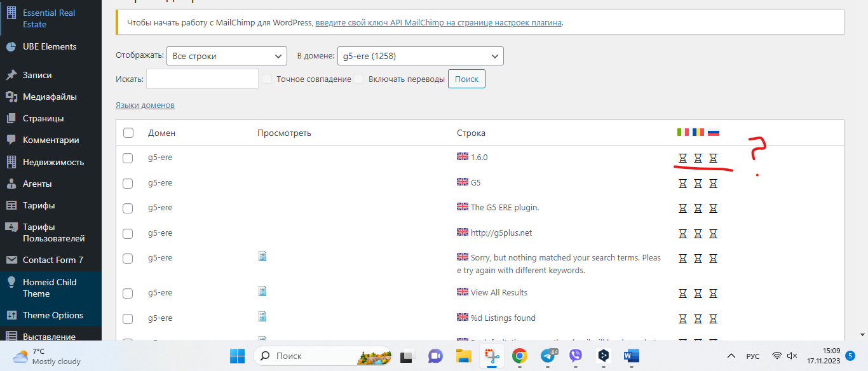Click the Italian flag in the table header
The image size is (868, 371).
(683, 133)
